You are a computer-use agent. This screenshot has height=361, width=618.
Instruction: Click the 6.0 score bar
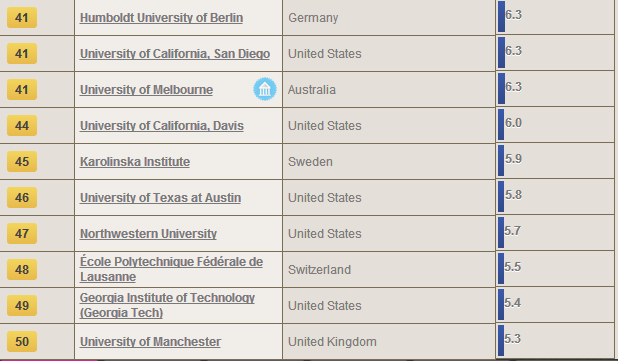coord(501,125)
